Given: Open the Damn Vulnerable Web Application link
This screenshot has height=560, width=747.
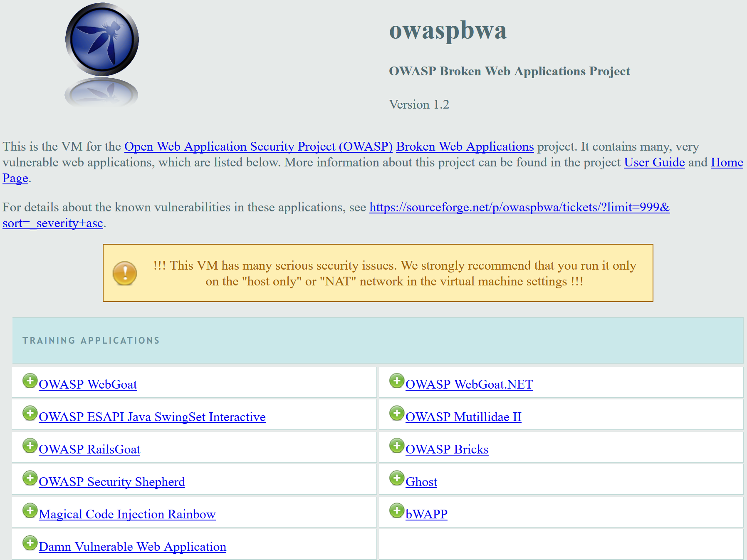Looking at the screenshot, I should [133, 546].
